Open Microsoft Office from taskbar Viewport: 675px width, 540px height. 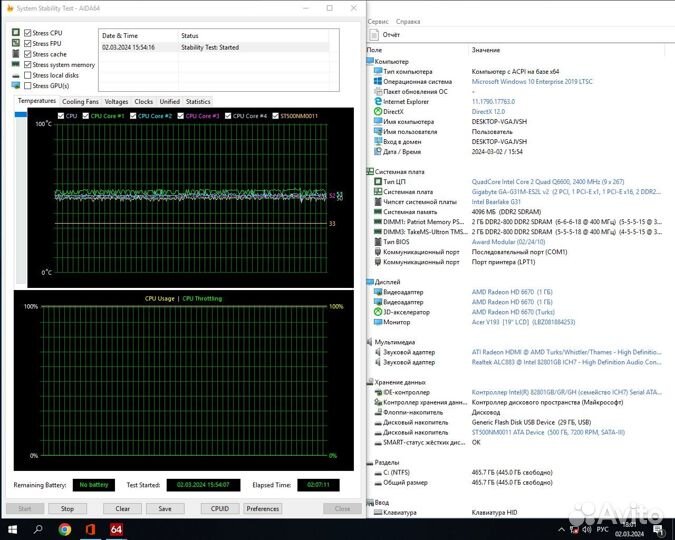90,529
